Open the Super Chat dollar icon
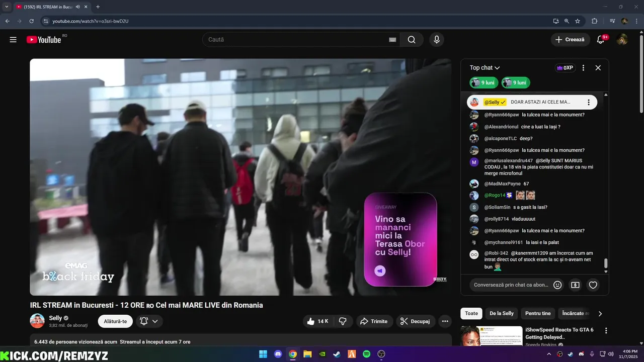This screenshot has width=644, height=362. click(575, 285)
